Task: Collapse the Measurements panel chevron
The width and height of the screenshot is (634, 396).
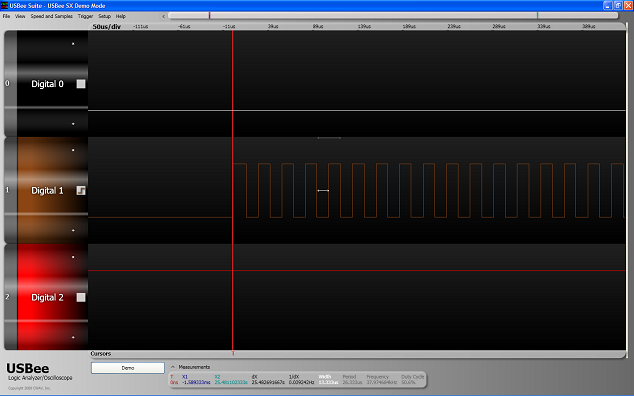Action: point(173,367)
